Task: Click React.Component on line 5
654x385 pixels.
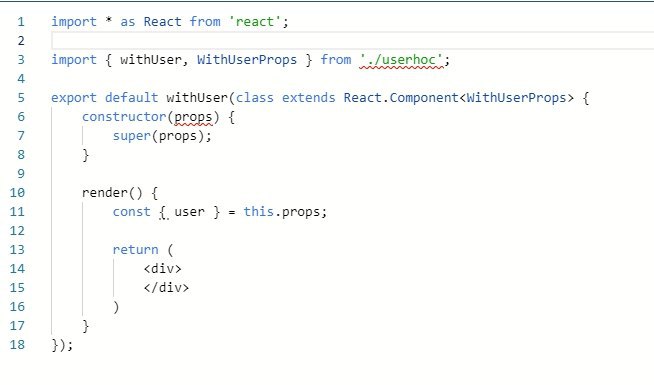Action: point(401,98)
